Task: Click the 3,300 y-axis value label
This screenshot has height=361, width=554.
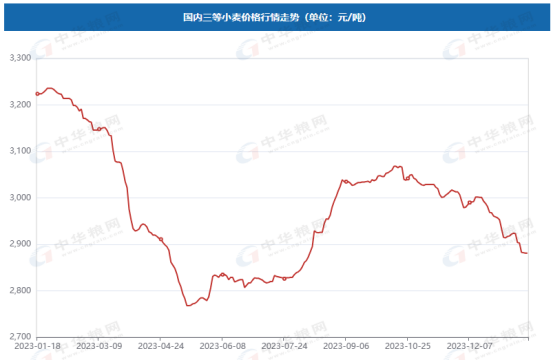Action: coord(20,58)
